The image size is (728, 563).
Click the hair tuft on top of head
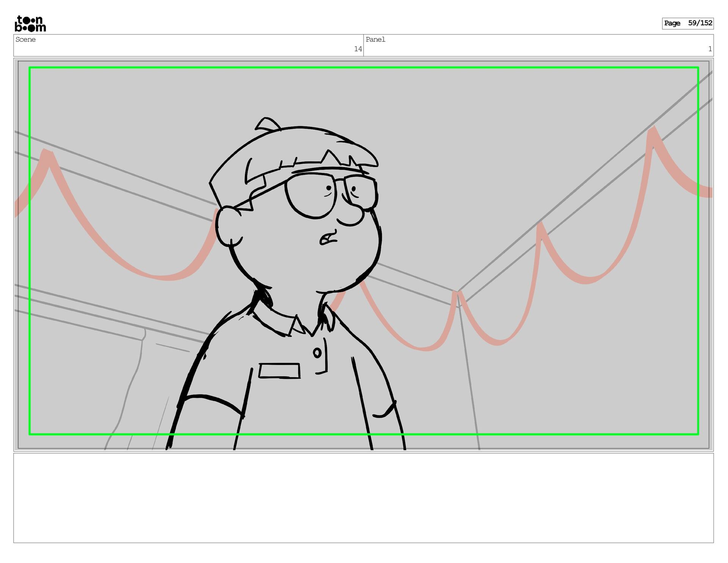pos(268,124)
